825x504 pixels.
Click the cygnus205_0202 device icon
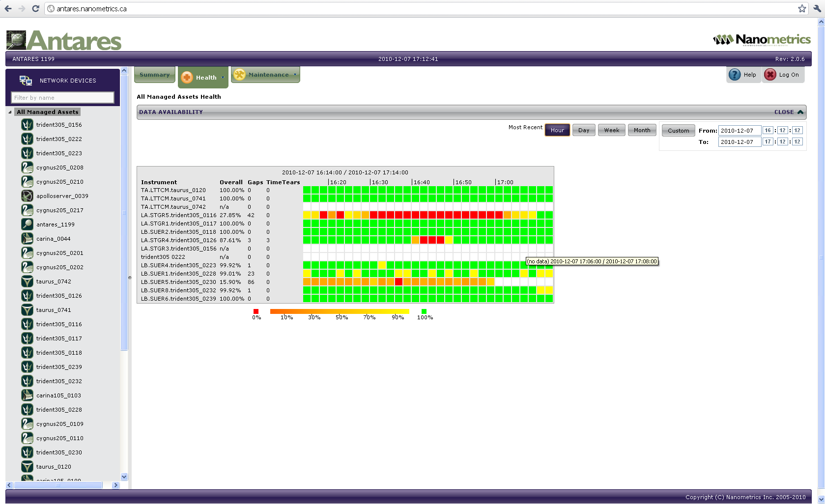(x=27, y=267)
